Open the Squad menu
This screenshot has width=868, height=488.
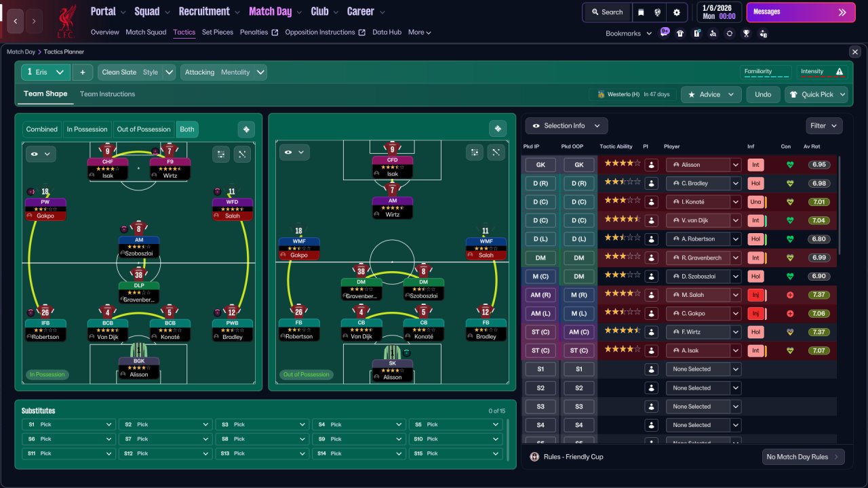point(153,12)
